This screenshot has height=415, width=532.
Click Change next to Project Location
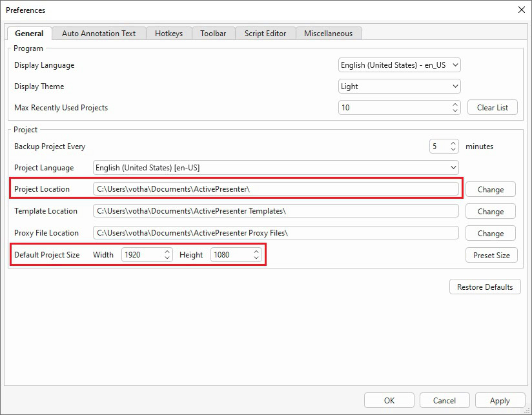490,189
